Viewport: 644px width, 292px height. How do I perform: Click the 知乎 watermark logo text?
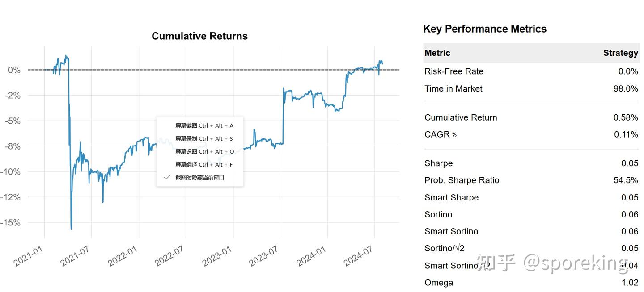tap(496, 263)
